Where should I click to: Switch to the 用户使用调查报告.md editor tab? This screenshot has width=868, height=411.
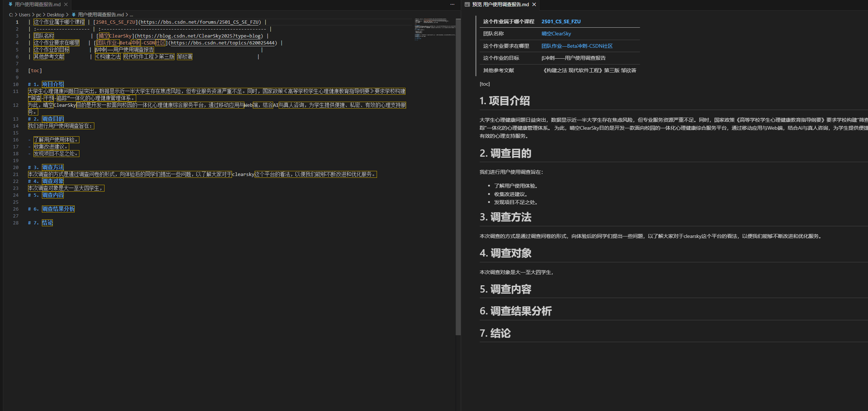[38, 4]
